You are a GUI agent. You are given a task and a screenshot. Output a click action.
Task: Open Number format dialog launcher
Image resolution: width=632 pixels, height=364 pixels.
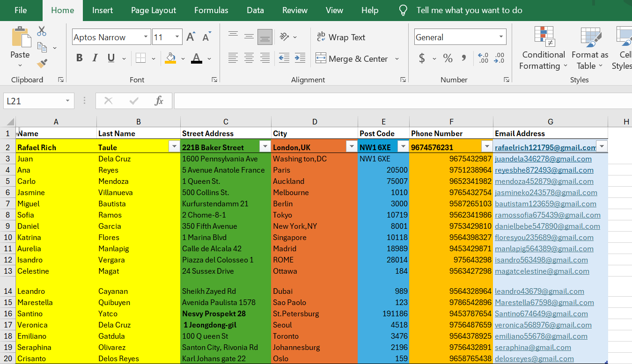506,80
